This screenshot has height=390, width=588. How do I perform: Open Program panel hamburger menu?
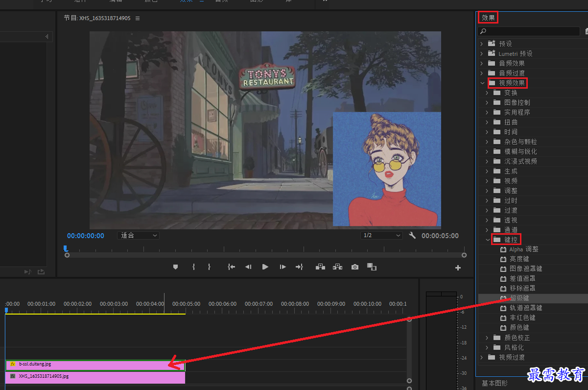(138, 18)
